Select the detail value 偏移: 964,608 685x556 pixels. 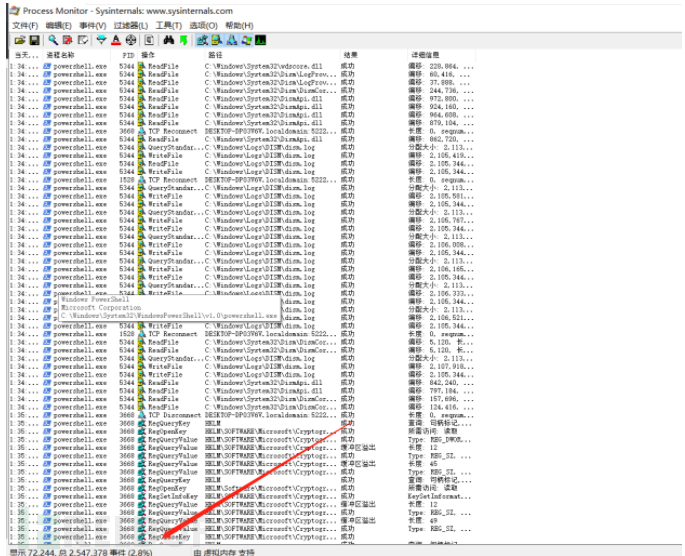coord(440,115)
